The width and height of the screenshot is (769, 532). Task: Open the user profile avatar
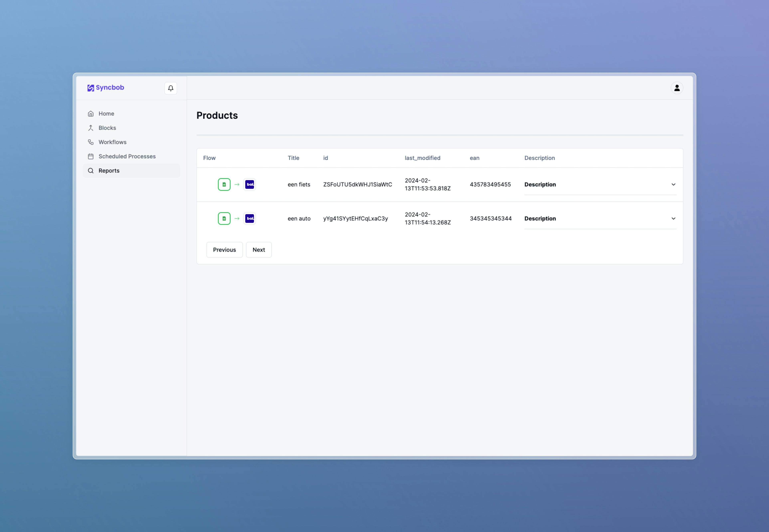click(x=677, y=88)
